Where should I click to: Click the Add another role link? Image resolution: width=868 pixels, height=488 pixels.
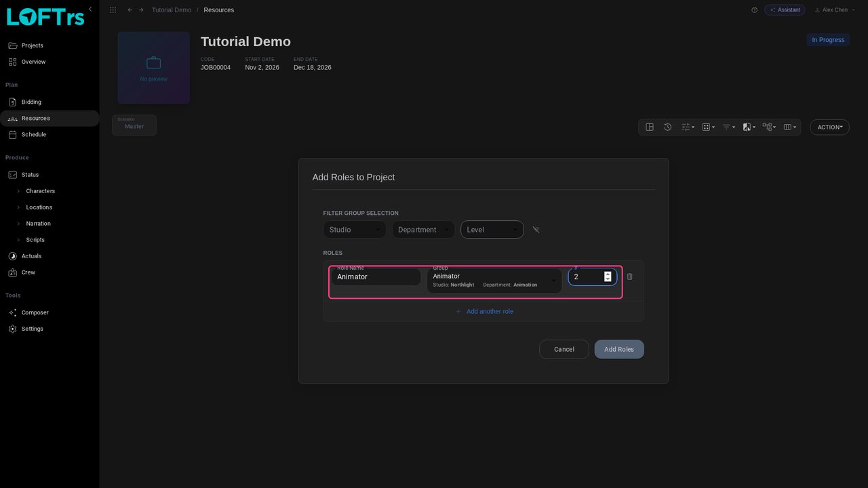[484, 312]
